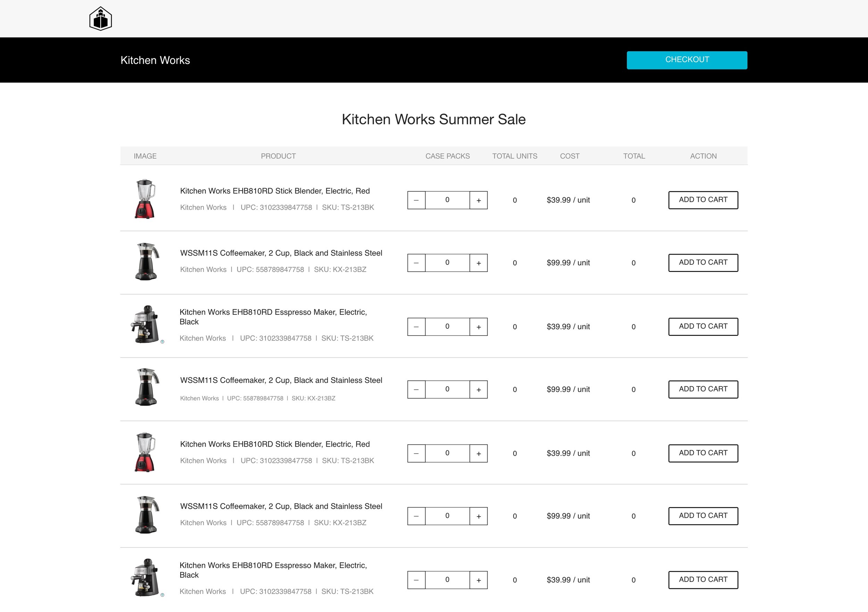This screenshot has height=612, width=868.
Task: Click the COST column header
Action: (569, 156)
